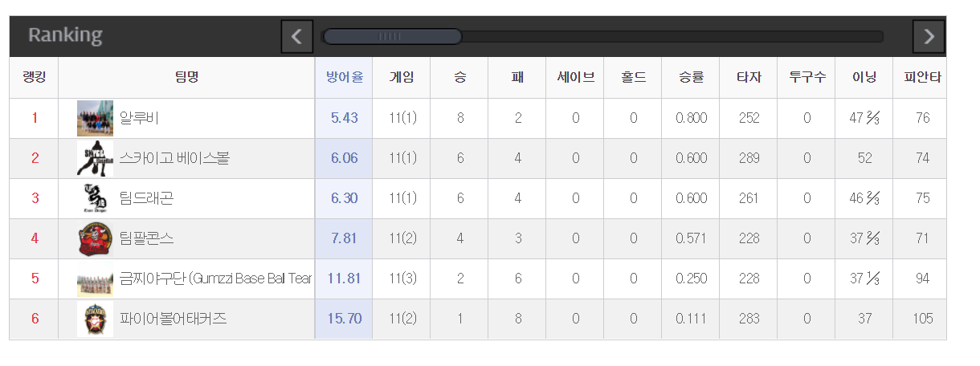Open 알루비 team logo thumbnail
The width and height of the screenshot is (980, 366).
click(96, 118)
